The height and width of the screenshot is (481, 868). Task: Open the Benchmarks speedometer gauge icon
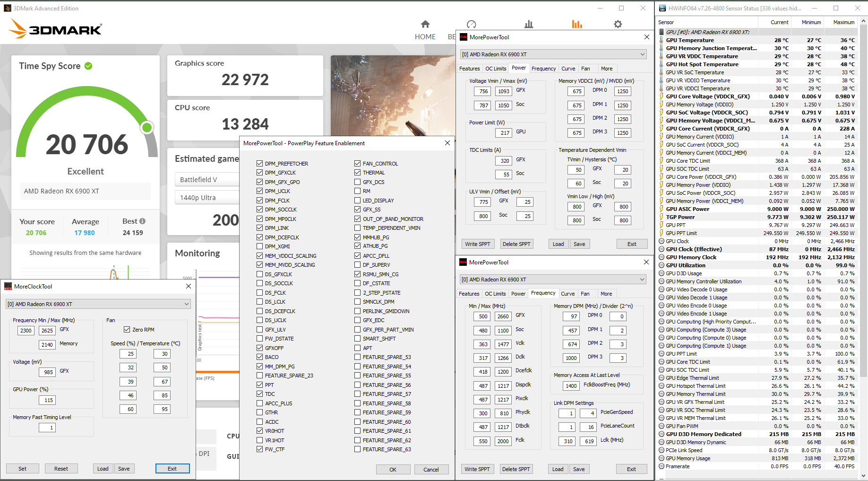(x=471, y=24)
